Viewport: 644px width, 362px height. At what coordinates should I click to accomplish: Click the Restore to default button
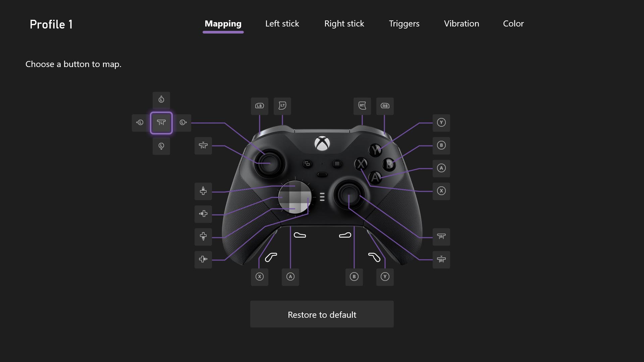[x=322, y=314]
